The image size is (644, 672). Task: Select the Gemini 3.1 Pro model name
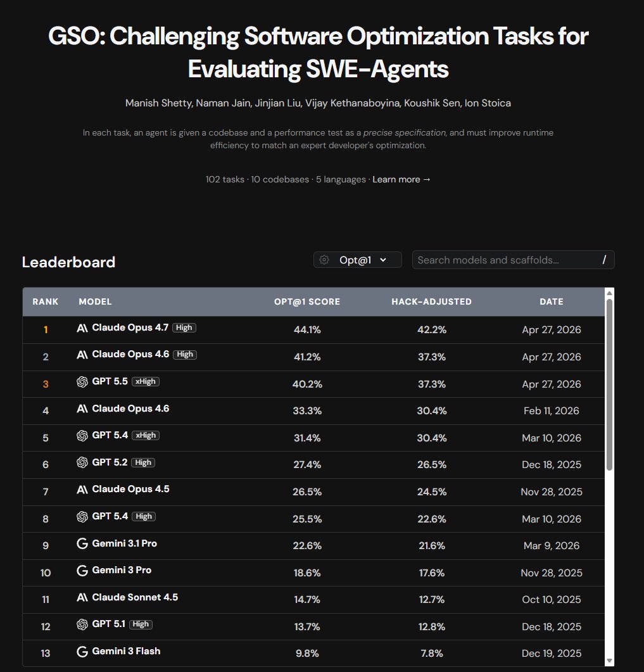point(125,543)
